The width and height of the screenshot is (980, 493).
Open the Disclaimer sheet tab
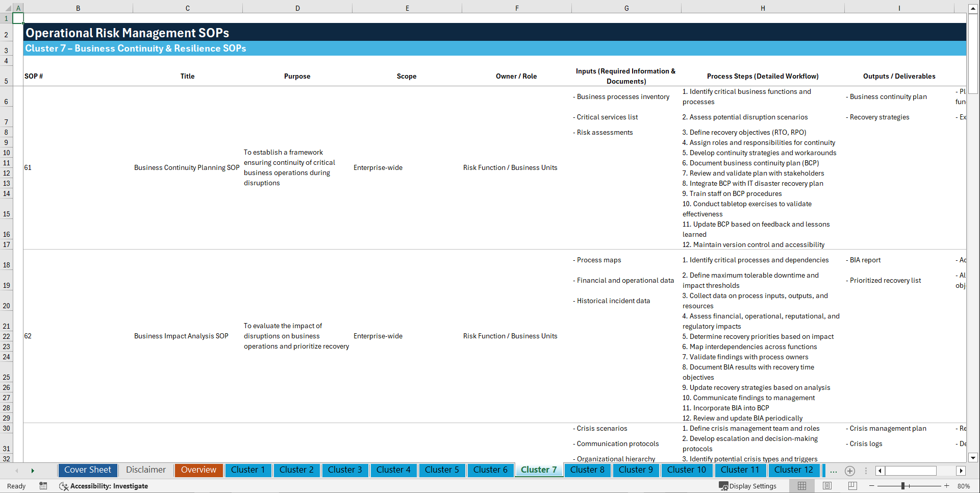tap(145, 470)
